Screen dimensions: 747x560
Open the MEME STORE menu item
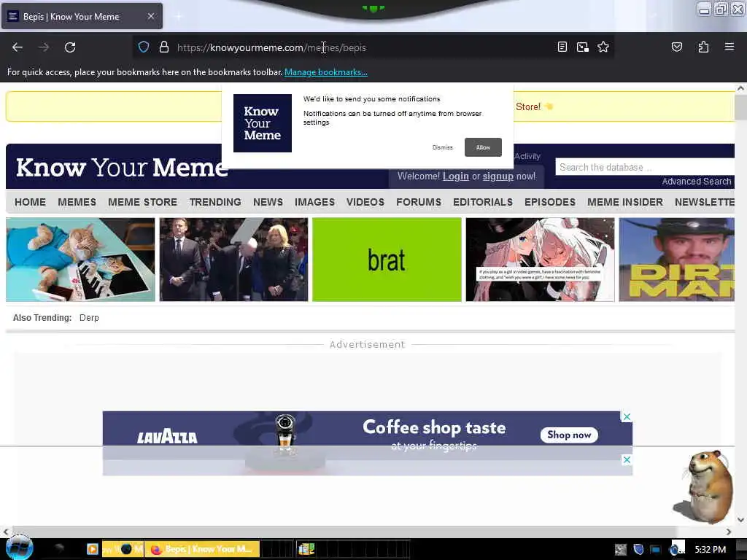click(x=142, y=202)
